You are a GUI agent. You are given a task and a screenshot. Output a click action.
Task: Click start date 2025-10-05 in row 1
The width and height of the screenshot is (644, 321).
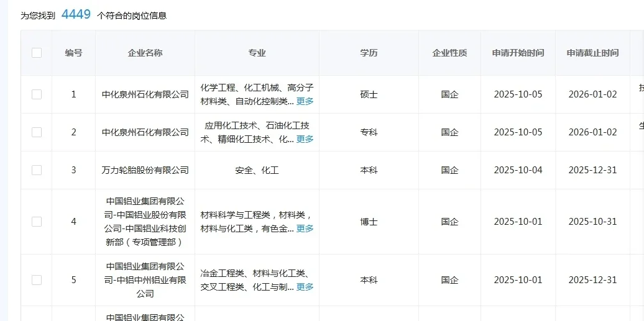(518, 94)
